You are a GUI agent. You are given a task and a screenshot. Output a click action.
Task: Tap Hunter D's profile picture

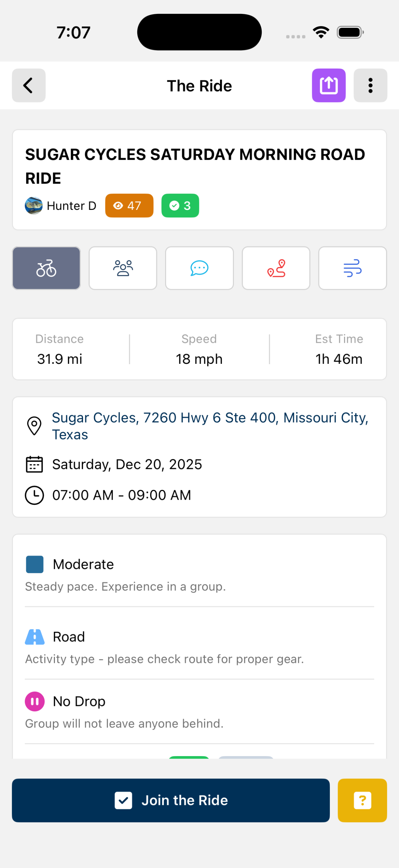pyautogui.click(x=34, y=205)
